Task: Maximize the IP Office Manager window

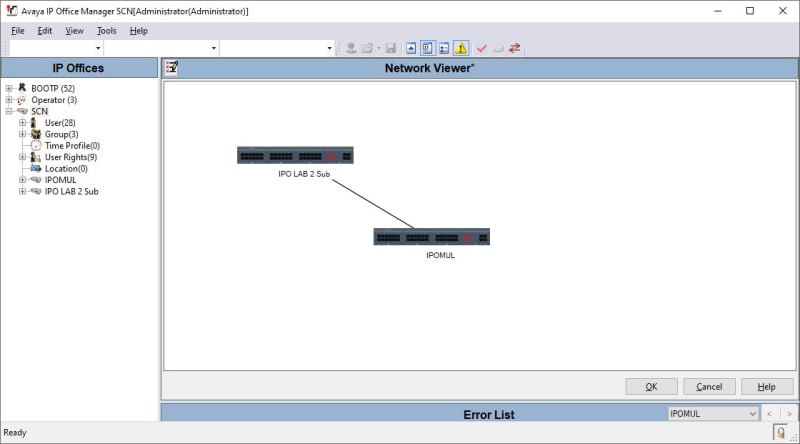Action: coord(750,11)
